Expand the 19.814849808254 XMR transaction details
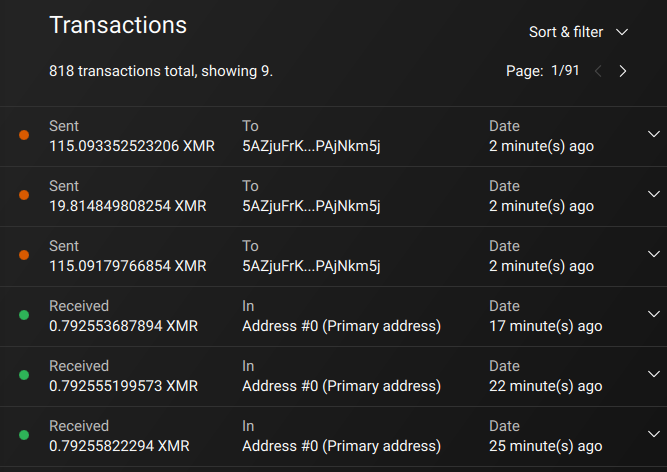 654,194
